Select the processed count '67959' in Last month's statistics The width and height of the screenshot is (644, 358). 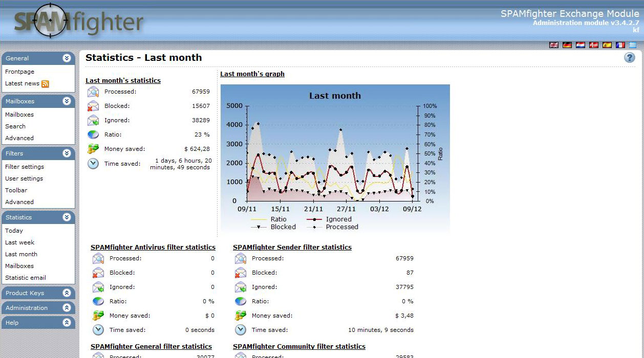point(201,92)
